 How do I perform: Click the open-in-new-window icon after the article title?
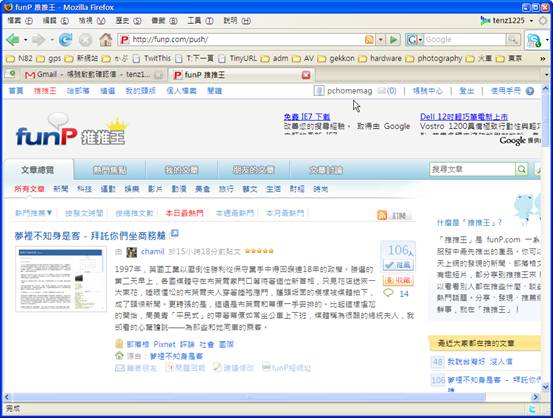pos(175,233)
